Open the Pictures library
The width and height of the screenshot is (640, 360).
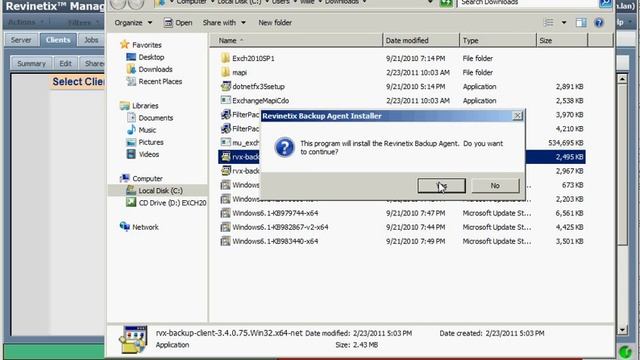click(151, 142)
